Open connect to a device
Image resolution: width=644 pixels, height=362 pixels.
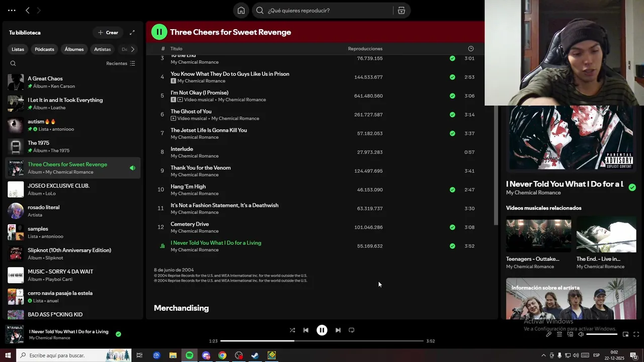point(570,334)
